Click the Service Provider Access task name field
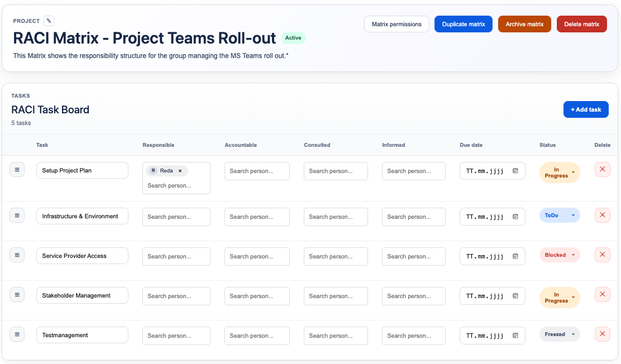The image size is (621, 364). click(x=82, y=256)
